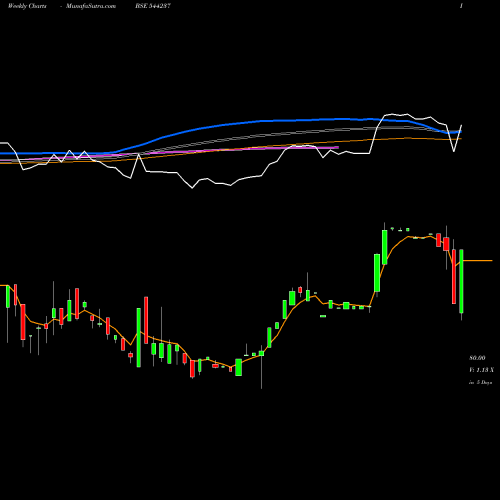Click the 'in 5 Days' label
The image size is (500, 500).
(480, 382)
